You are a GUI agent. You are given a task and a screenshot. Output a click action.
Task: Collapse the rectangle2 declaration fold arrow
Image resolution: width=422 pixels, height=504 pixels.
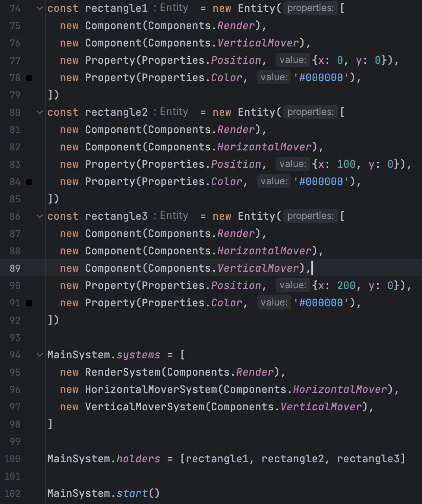tap(39, 112)
